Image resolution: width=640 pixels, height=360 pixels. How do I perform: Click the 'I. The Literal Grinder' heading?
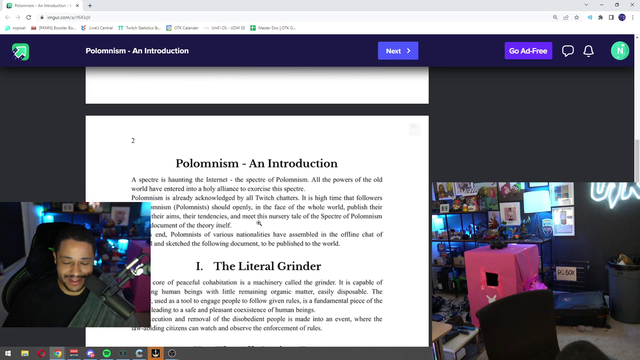click(x=258, y=266)
